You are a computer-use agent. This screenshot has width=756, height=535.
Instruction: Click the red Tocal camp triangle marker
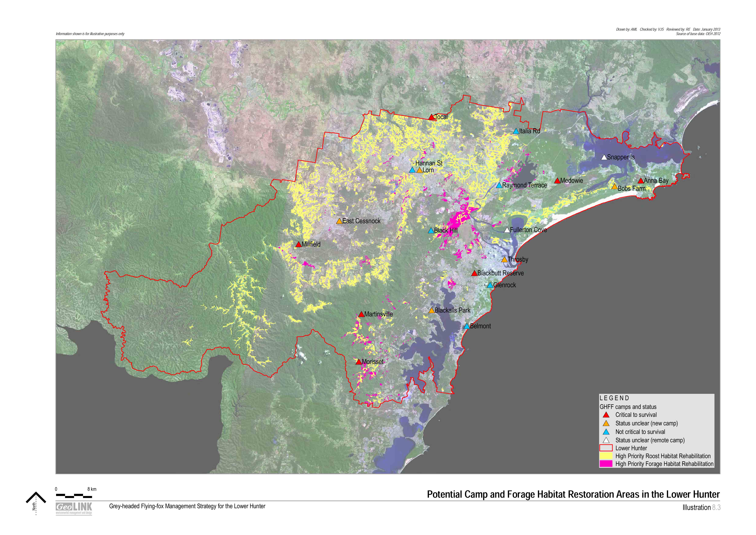431,117
